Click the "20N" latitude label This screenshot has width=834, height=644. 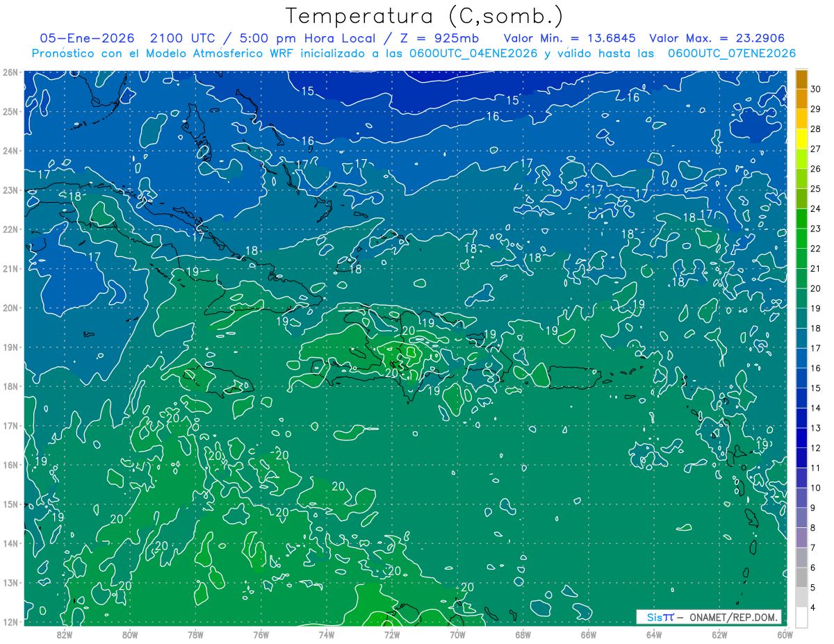pos(10,308)
